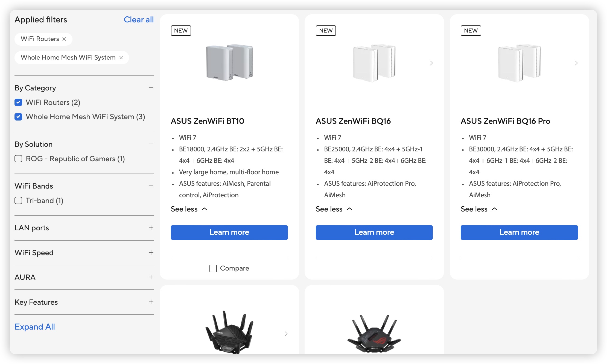Check ROG - Republic of Gamers filter

coord(18,159)
